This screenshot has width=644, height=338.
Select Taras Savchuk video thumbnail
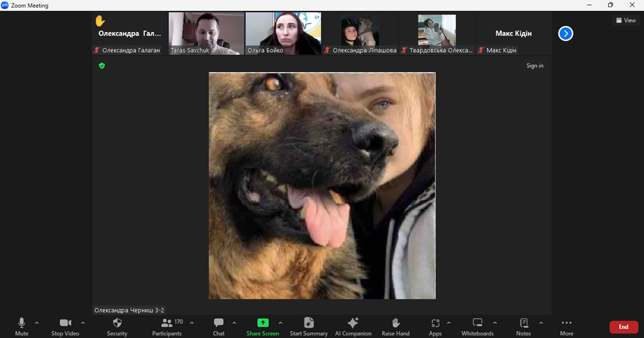[x=206, y=33]
